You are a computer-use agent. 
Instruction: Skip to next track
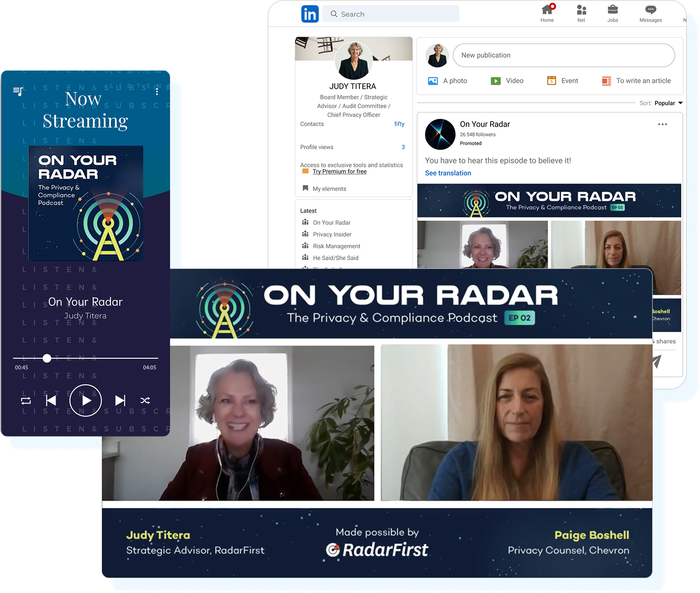point(120,401)
